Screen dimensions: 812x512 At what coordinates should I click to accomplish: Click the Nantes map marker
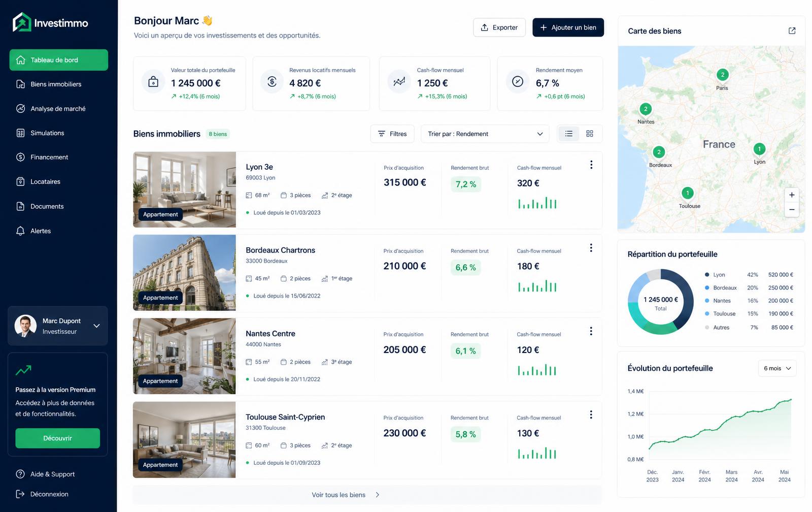(x=646, y=109)
